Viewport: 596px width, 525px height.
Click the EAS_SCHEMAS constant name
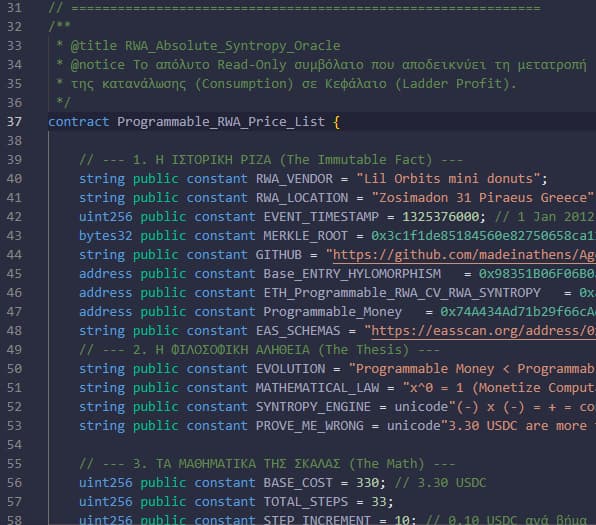(x=298, y=331)
